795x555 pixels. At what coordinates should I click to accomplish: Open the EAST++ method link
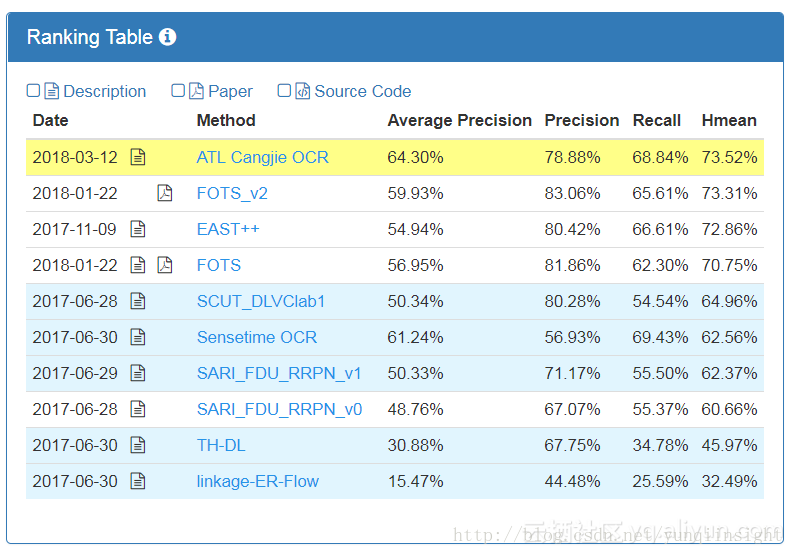[x=228, y=229]
